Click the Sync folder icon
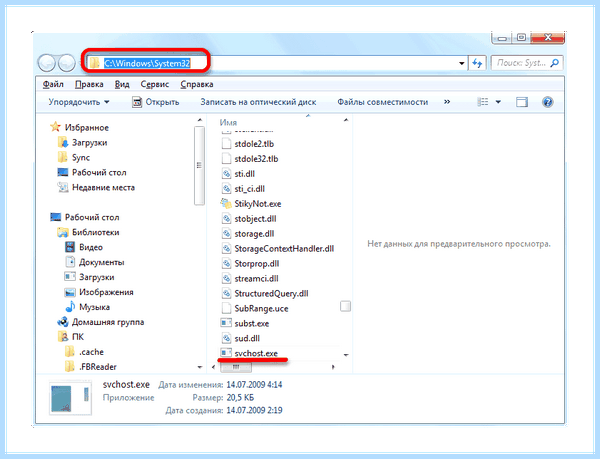600x459 pixels. 62,157
